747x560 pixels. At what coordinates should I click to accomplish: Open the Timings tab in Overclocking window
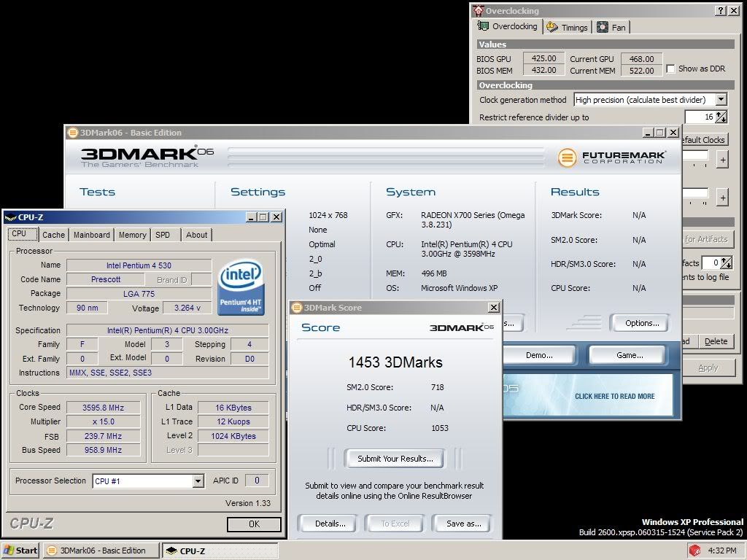coord(568,27)
